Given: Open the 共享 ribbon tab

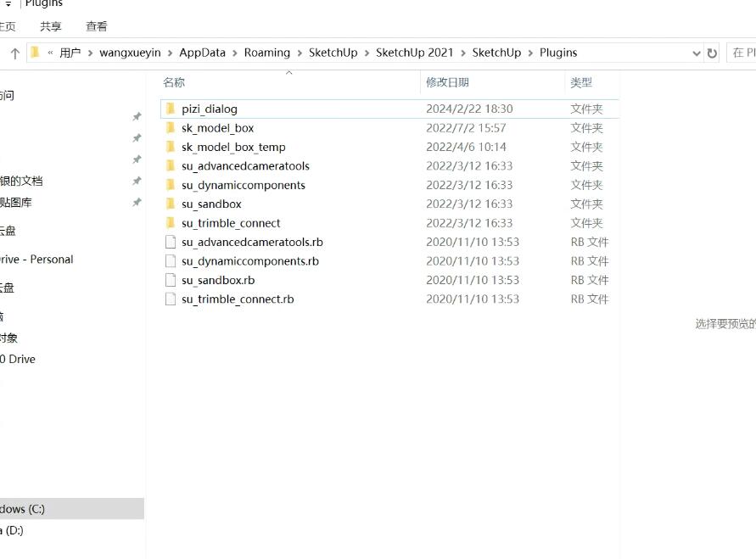Looking at the screenshot, I should tap(51, 26).
